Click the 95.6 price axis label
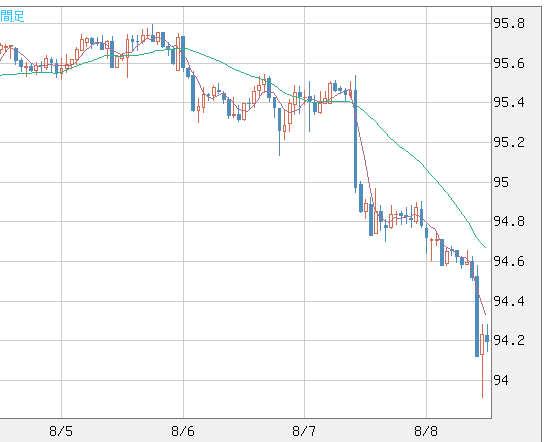The height and width of the screenshot is (442, 546). click(509, 63)
